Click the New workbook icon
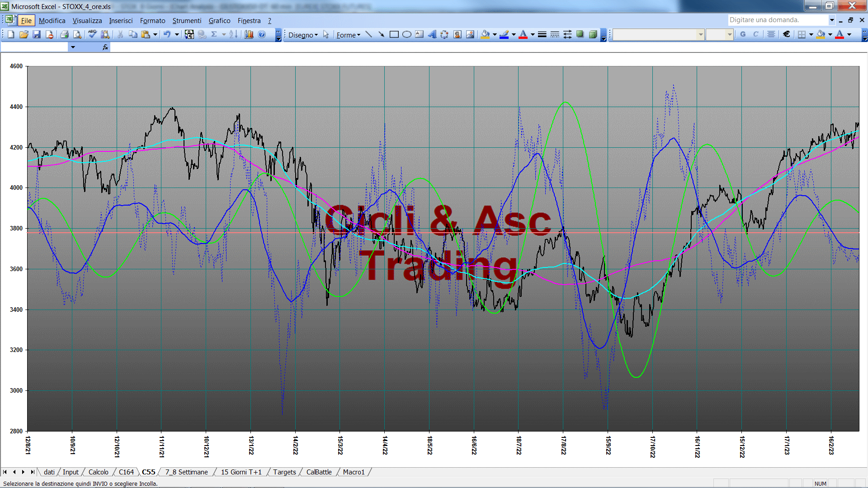The image size is (868, 488). 11,35
